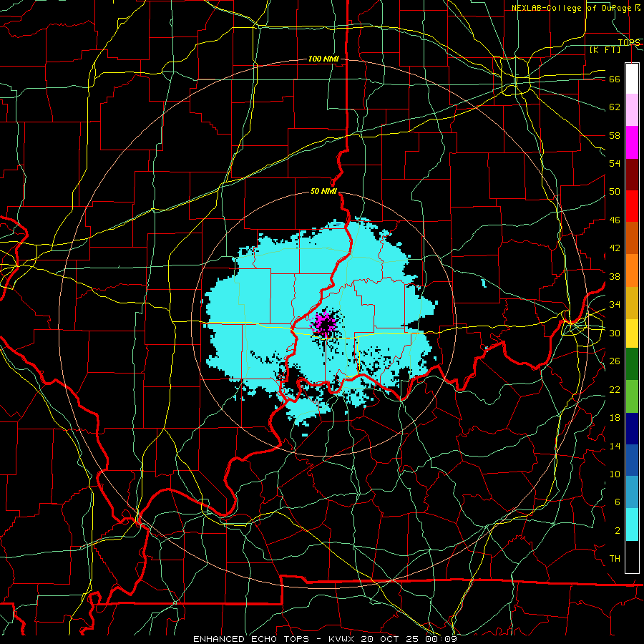Click the magenta radar-site echo cluster

coord(324,323)
